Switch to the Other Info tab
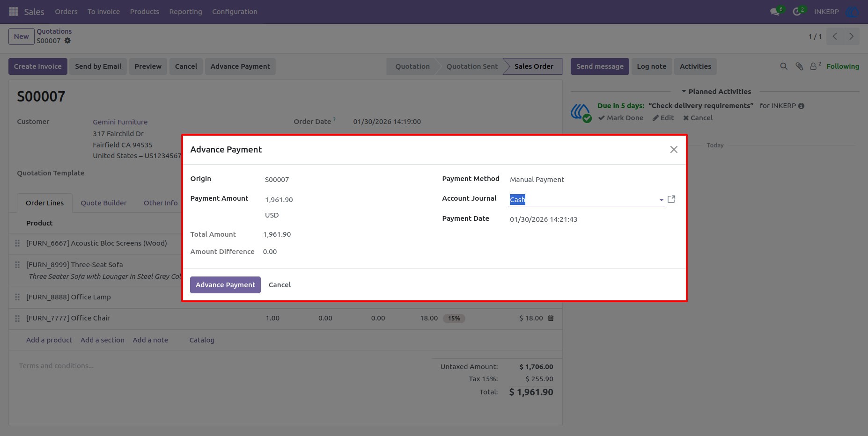Screen dimensions: 868x436 (x=161, y=203)
